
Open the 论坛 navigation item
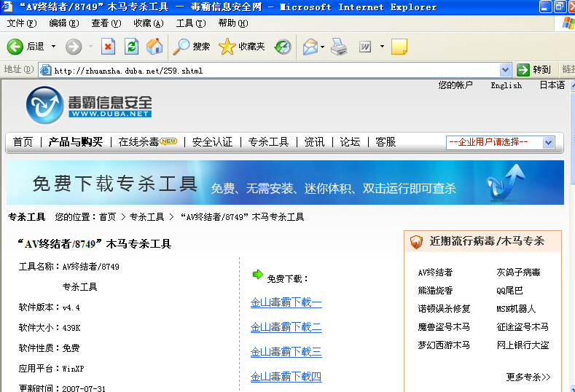[350, 142]
